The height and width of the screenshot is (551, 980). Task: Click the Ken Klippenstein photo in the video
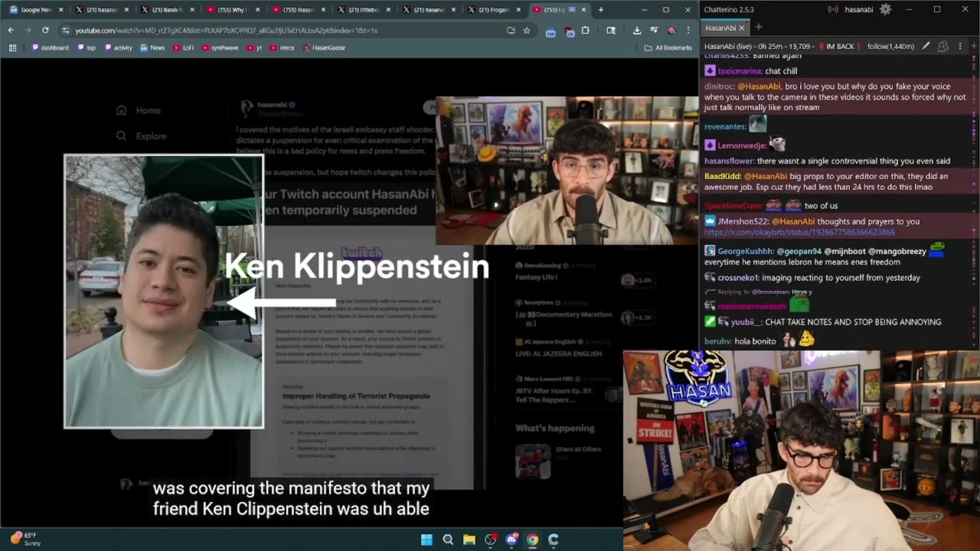pyautogui.click(x=164, y=292)
